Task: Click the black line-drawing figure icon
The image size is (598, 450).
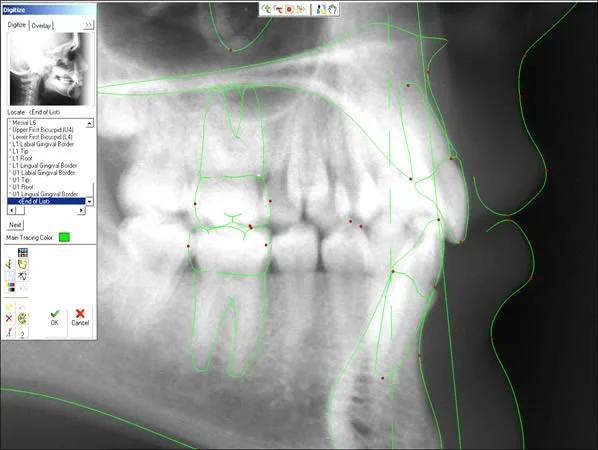Action: [x=23, y=275]
